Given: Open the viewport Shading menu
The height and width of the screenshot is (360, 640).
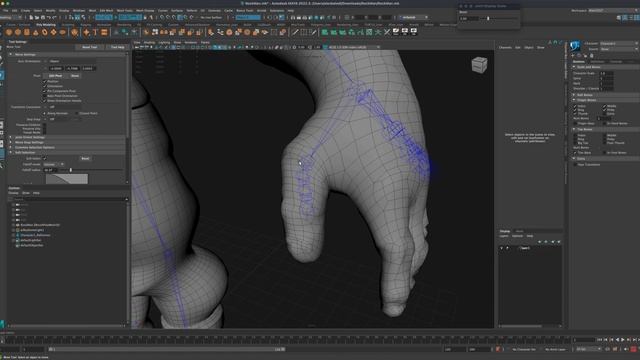Looking at the screenshot, I should [x=149, y=42].
